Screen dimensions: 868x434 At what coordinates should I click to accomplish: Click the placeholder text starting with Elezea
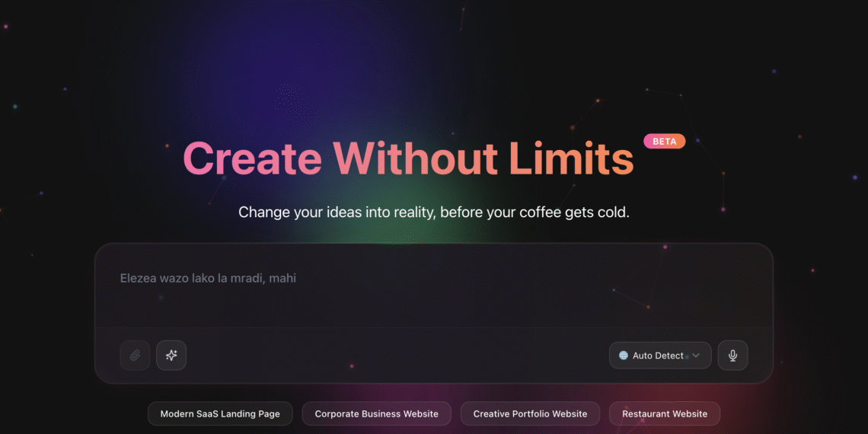(208, 278)
